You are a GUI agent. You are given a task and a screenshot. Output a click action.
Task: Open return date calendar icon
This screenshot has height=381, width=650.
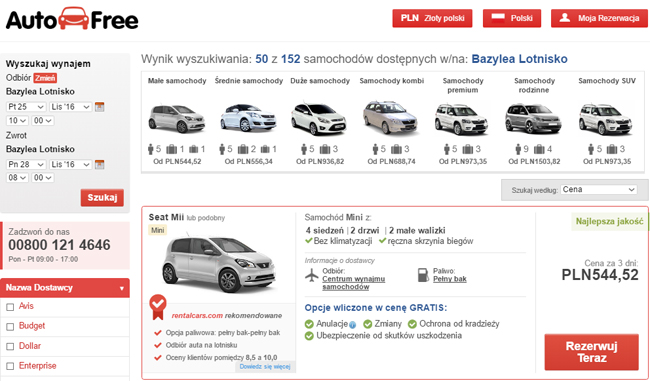99,165
